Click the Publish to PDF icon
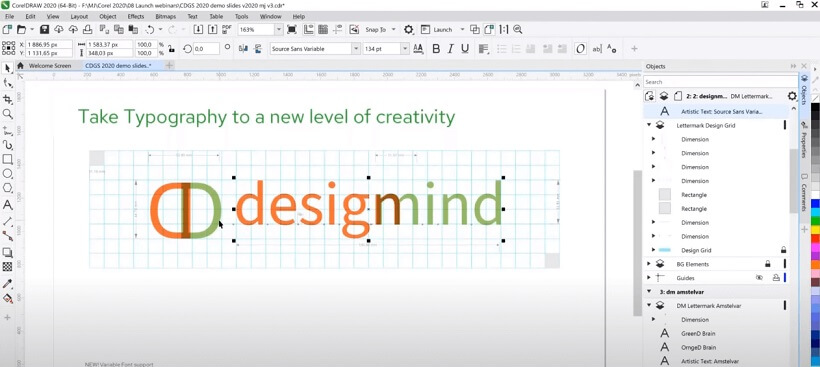The height and width of the screenshot is (367, 820). click(x=226, y=29)
